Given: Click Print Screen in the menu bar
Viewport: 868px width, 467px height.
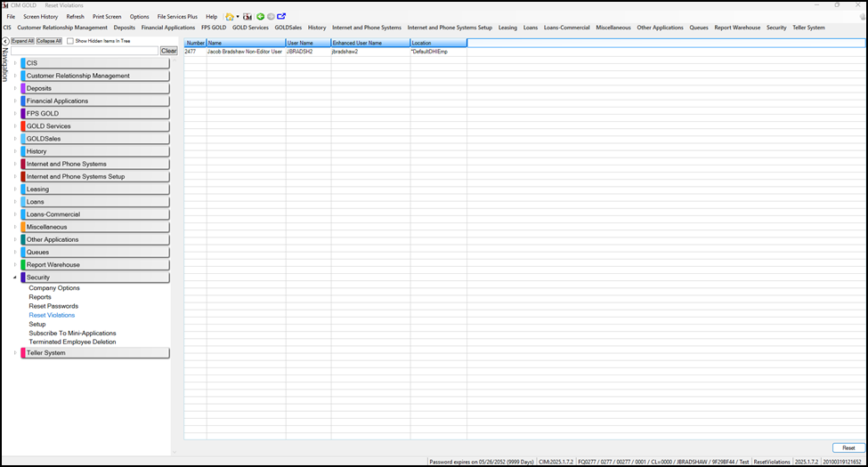Looking at the screenshot, I should tap(107, 17).
